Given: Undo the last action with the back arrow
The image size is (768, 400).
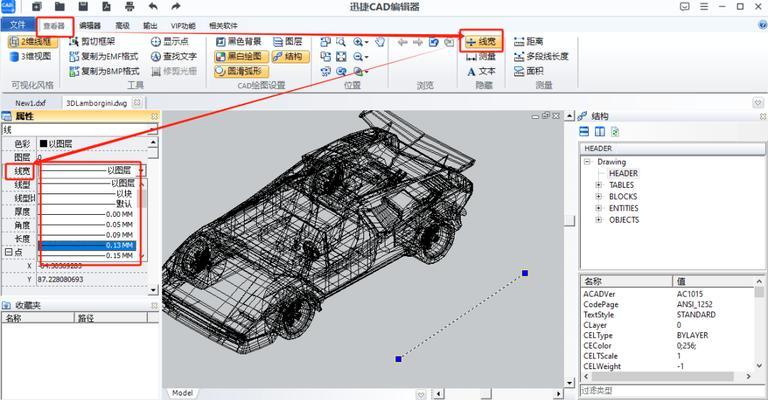Looking at the screenshot, I should point(153,7).
